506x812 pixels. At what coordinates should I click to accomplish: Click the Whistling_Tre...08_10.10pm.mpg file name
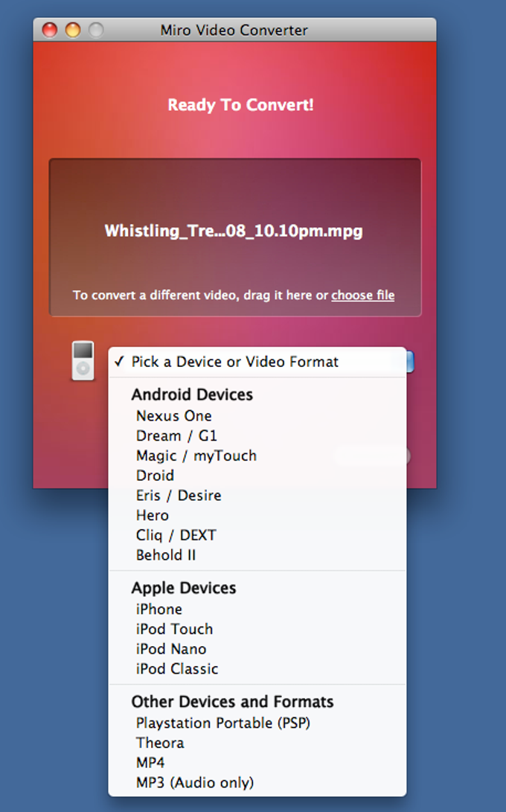point(234,231)
